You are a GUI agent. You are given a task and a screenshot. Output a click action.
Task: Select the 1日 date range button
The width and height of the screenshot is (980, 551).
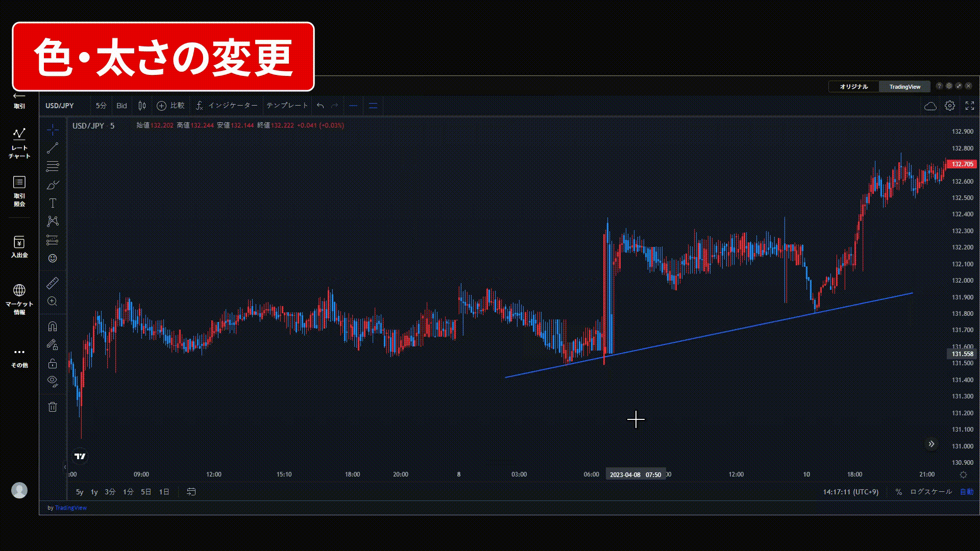(x=164, y=492)
